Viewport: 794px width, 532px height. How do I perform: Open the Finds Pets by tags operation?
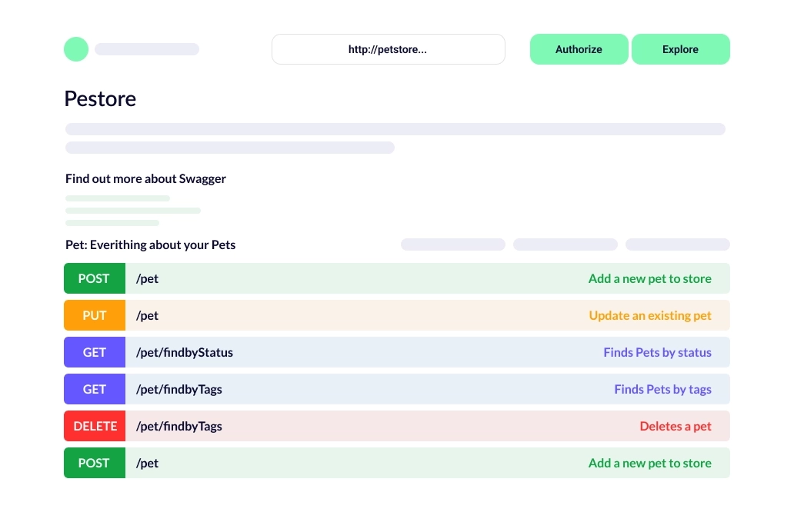[x=662, y=389]
